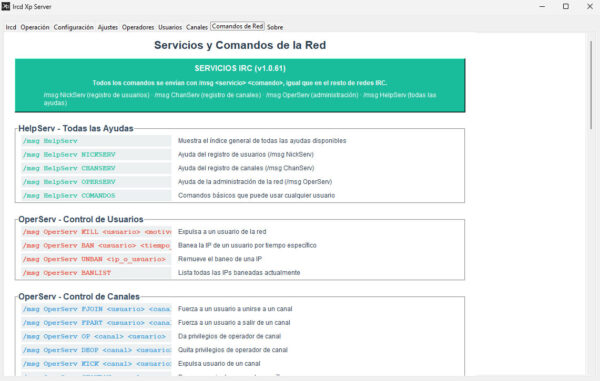Open the Ircd tab
This screenshot has height=381, width=600.
[x=11, y=27]
